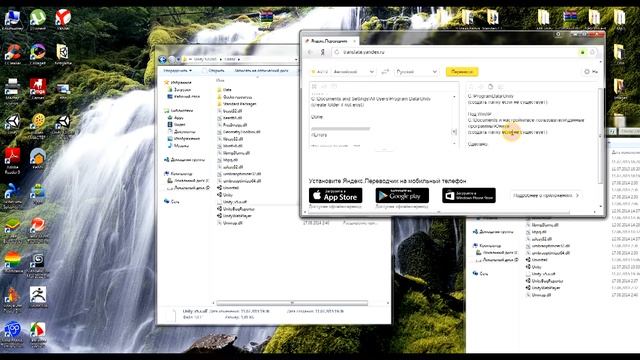Open the Adobe Reader desktop shortcut

tap(12, 160)
